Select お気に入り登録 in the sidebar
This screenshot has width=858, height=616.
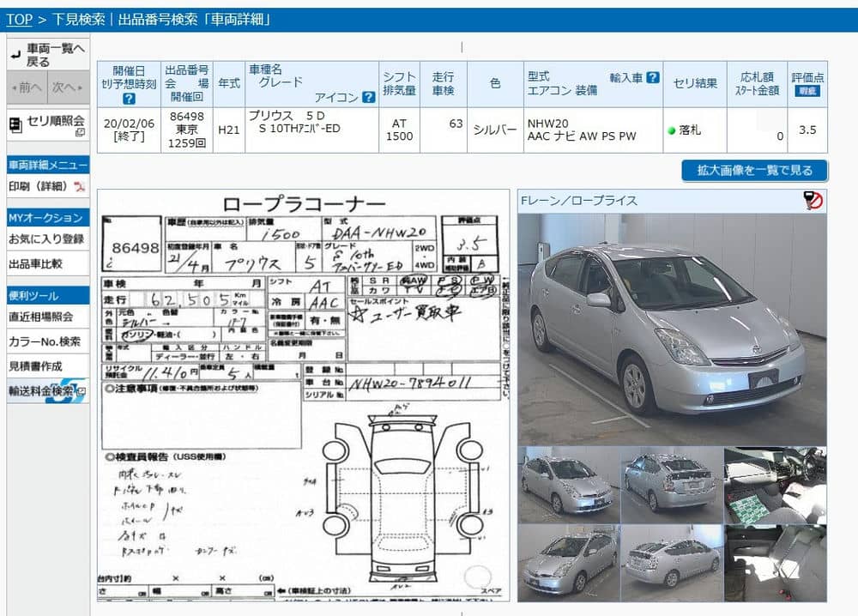point(47,239)
